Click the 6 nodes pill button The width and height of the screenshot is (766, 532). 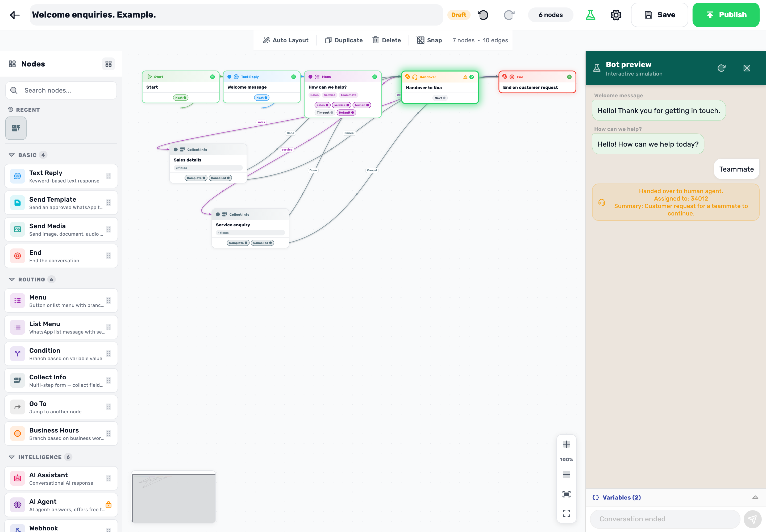click(550, 15)
